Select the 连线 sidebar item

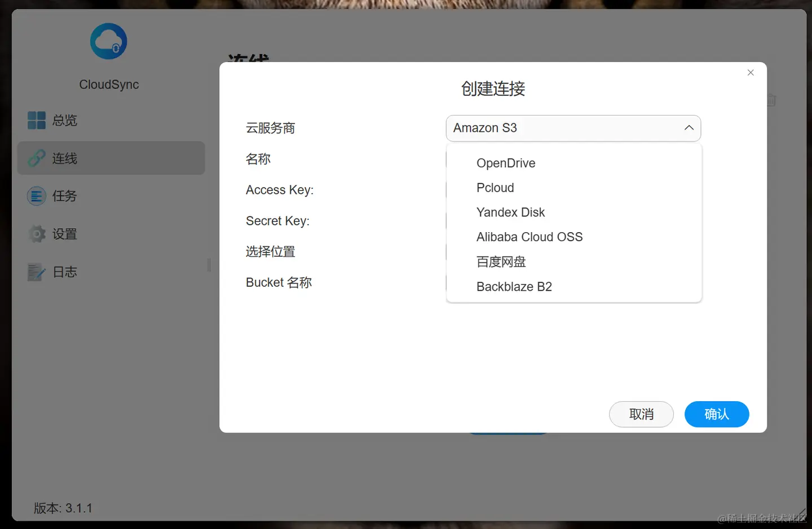point(111,158)
